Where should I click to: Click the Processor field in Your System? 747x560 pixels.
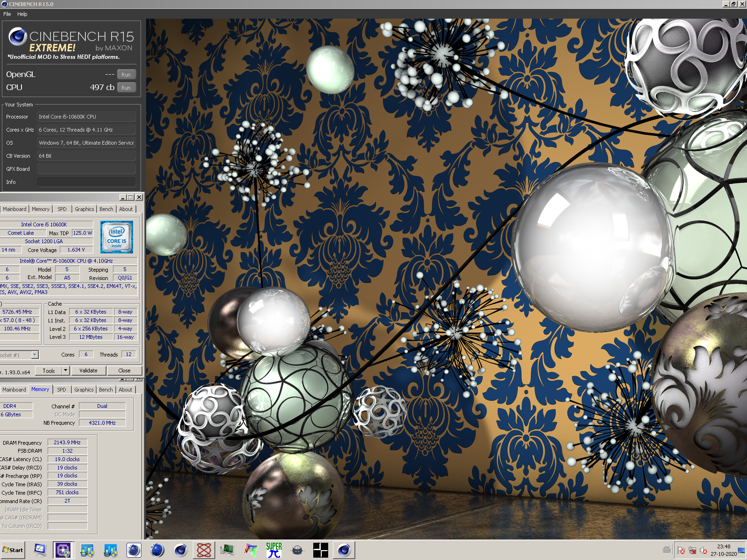pyautogui.click(x=86, y=117)
